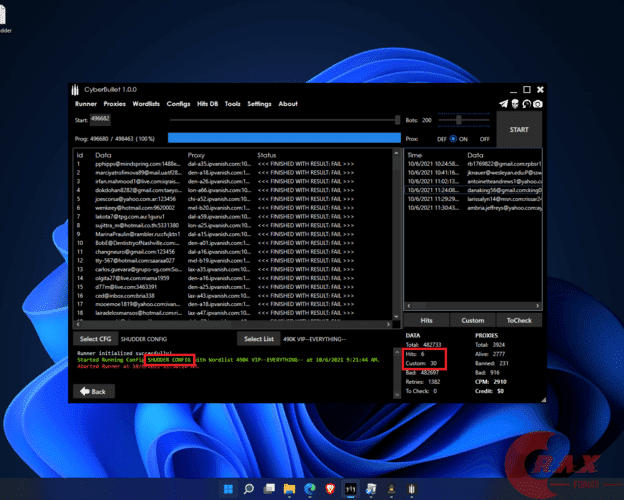Select the ON proxy mode radio
Viewport: 624px width, 500px height.
[453, 139]
